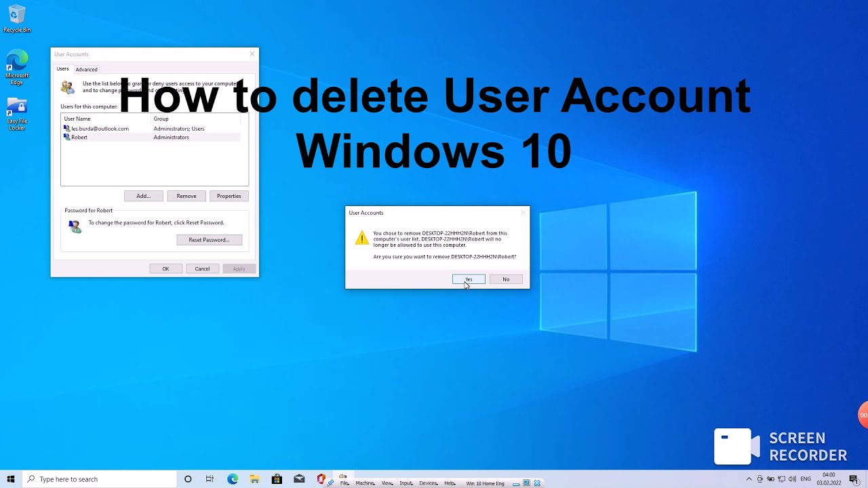Click Yes in the removal confirmation dialog
The height and width of the screenshot is (488, 868).
[x=469, y=279]
